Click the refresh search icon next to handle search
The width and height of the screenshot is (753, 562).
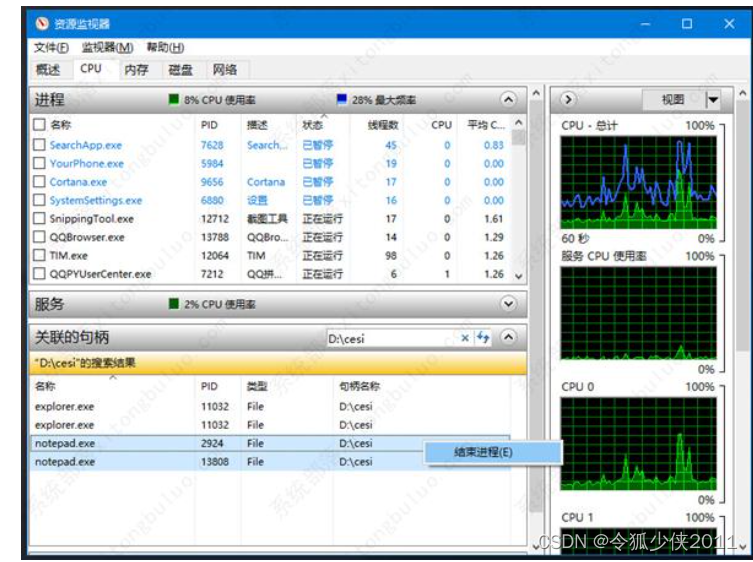(x=483, y=338)
